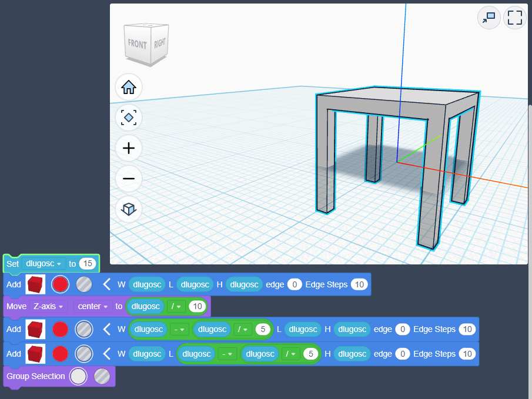The height and width of the screenshot is (399, 532).
Task: Select the Set block label
Action: click(13, 264)
